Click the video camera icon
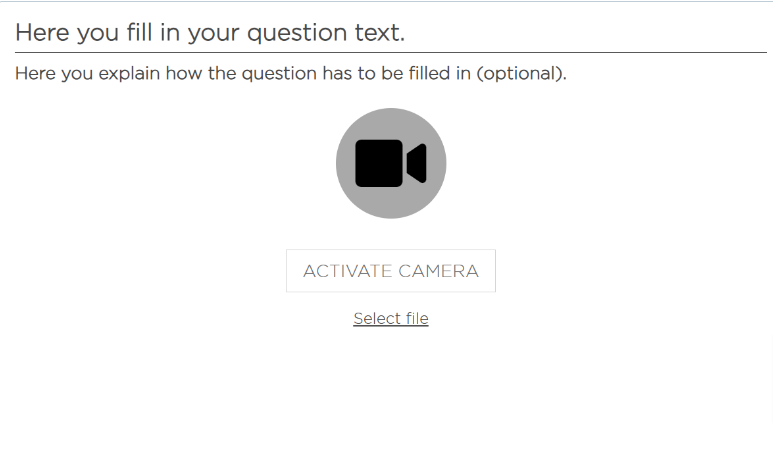773x450 pixels. [x=391, y=163]
